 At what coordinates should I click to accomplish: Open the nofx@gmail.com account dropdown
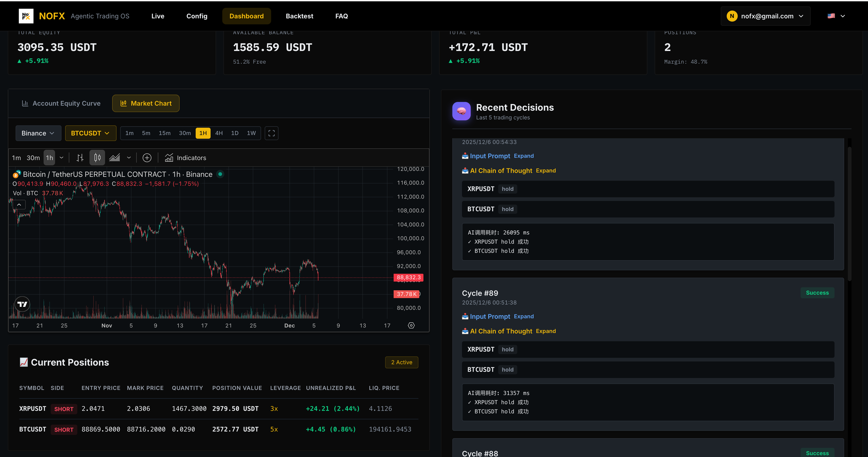click(765, 16)
